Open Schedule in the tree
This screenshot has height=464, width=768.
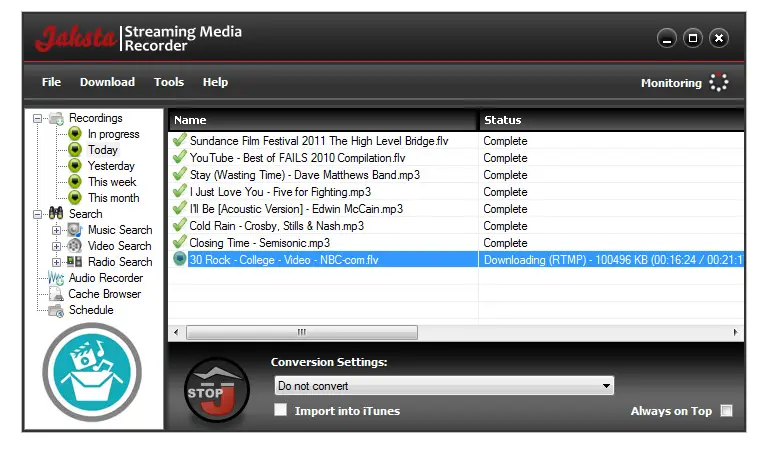click(x=91, y=310)
